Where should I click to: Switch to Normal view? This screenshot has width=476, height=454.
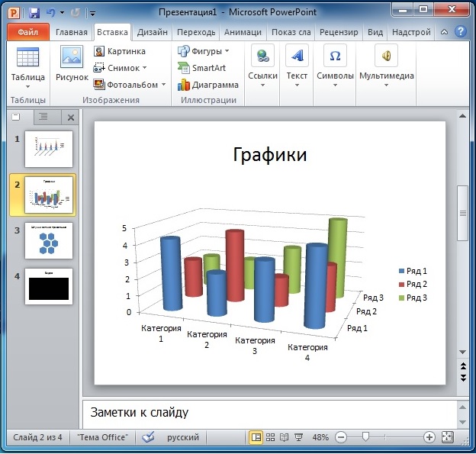point(256,437)
